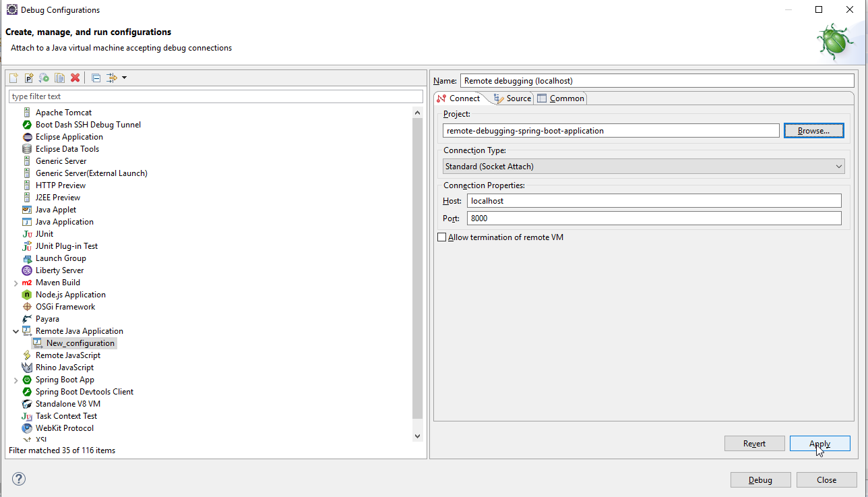Click the Java Applet icon
The width and height of the screenshot is (868, 497).
pos(27,210)
